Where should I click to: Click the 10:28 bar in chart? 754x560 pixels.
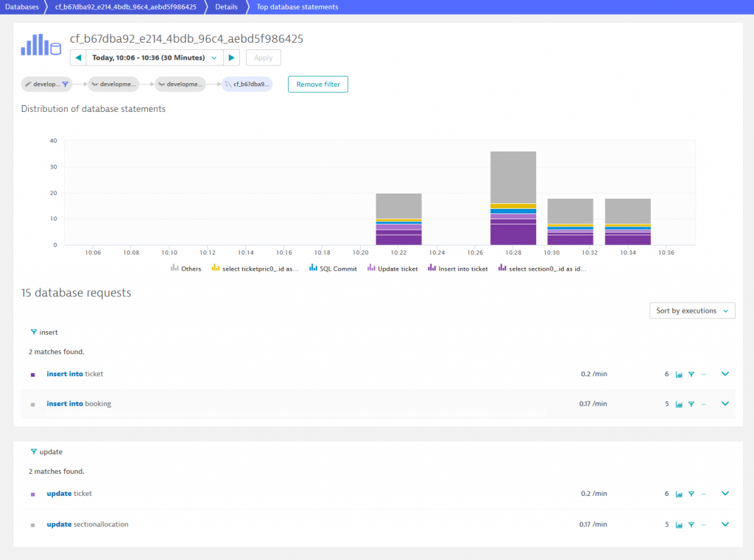pyautogui.click(x=513, y=199)
